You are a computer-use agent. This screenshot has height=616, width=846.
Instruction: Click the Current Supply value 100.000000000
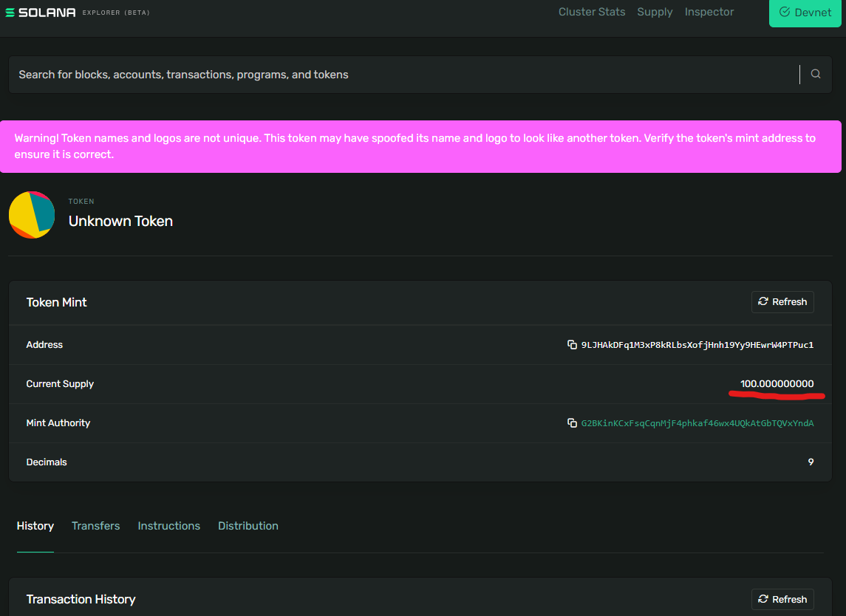point(777,383)
